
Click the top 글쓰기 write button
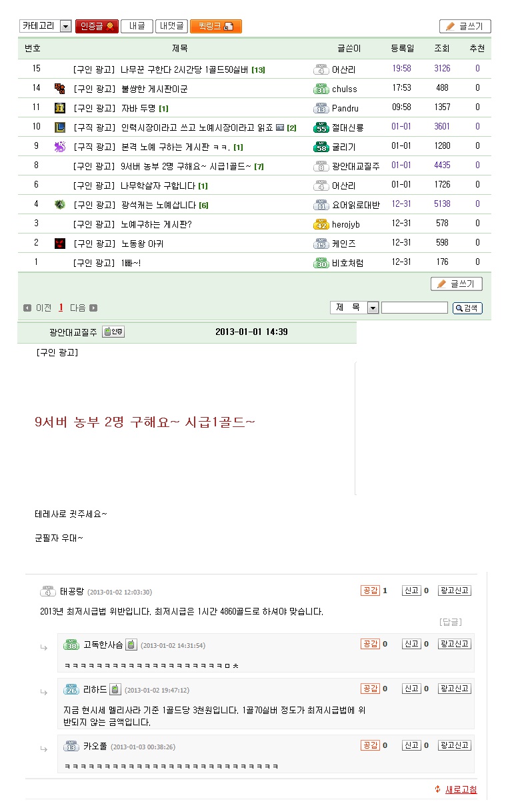(465, 26)
